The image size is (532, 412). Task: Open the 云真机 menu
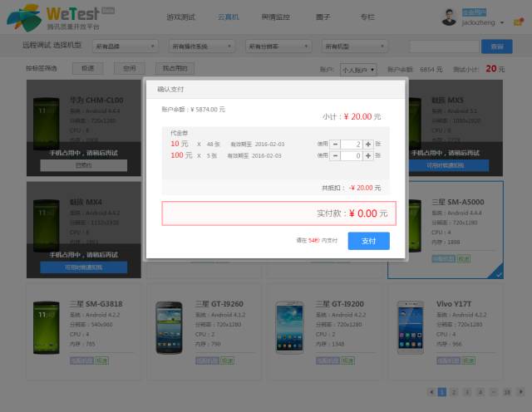coord(228,17)
